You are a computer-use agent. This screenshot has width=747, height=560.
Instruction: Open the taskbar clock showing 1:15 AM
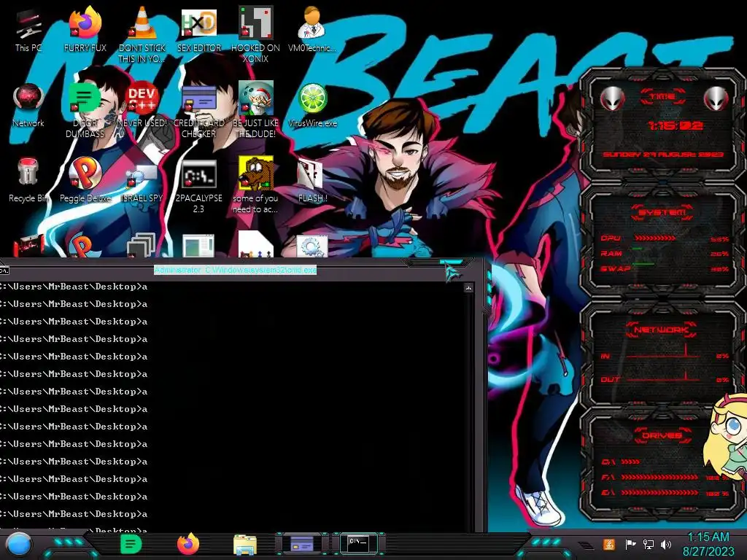click(x=708, y=544)
